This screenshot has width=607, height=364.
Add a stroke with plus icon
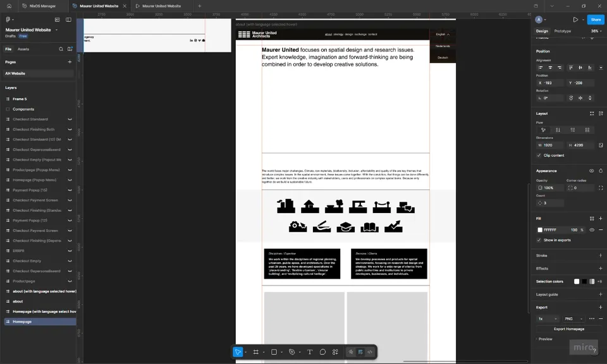pyautogui.click(x=601, y=255)
